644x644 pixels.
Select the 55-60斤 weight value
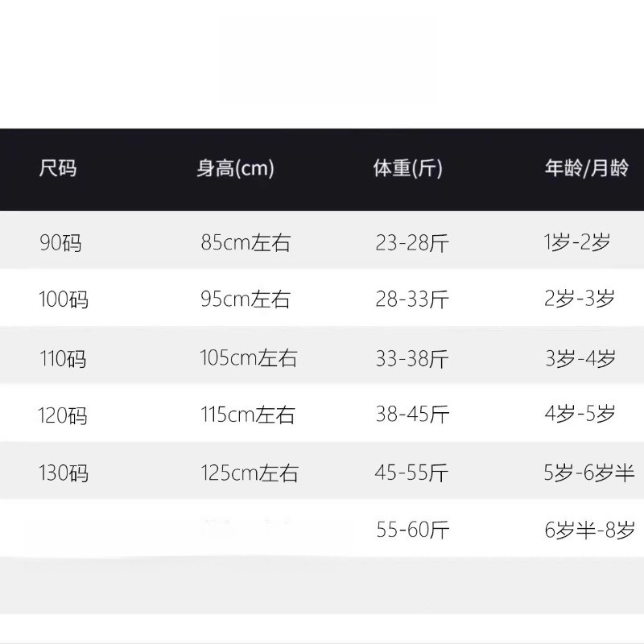[412, 530]
